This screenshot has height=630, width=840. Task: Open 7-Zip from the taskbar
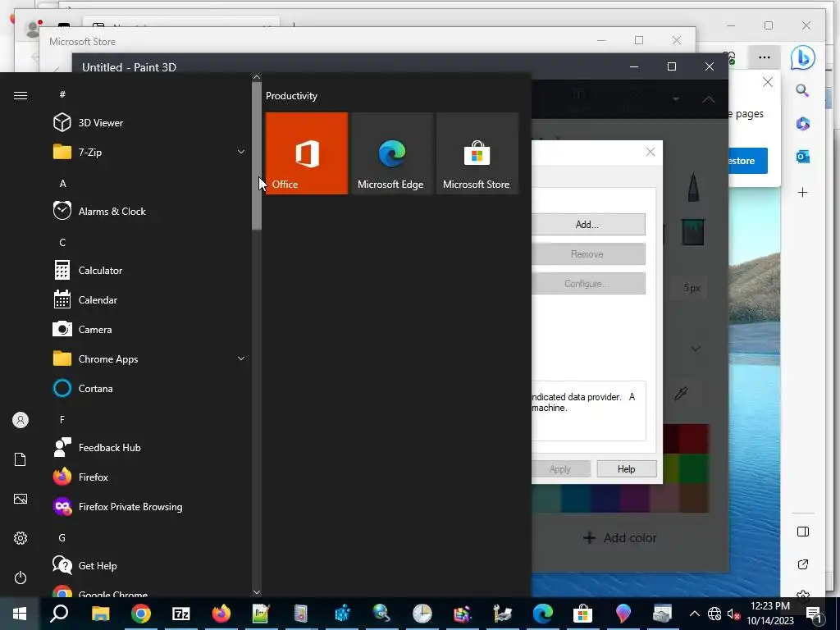[x=181, y=614]
